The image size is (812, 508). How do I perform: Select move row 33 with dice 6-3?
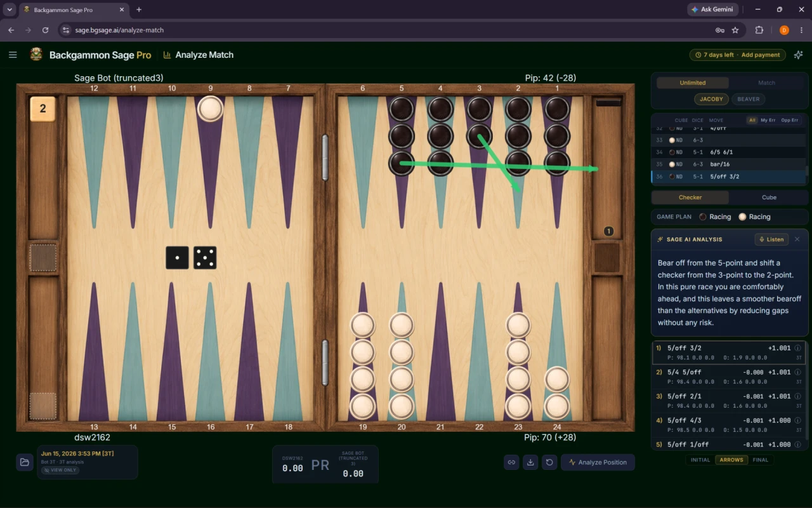click(728, 140)
